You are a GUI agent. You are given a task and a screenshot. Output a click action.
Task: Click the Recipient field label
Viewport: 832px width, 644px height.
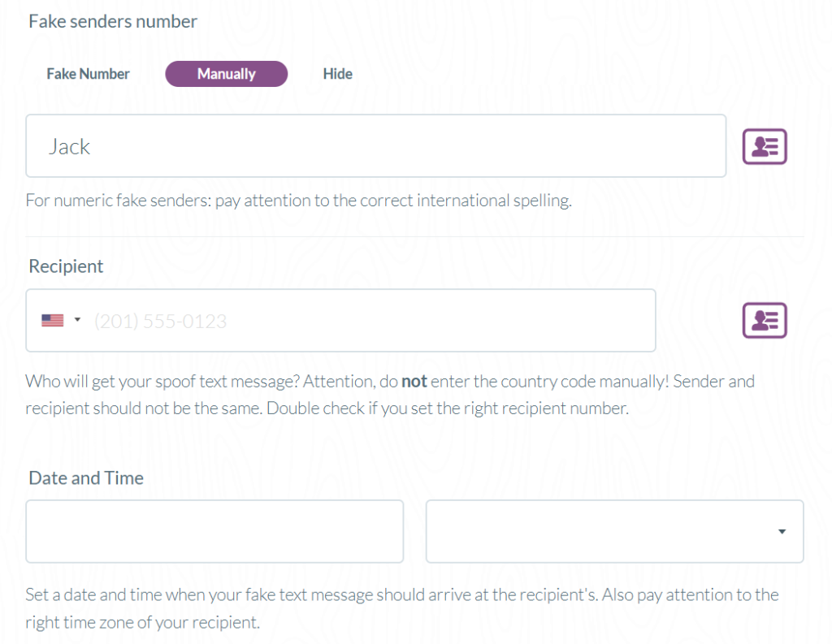[66, 266]
